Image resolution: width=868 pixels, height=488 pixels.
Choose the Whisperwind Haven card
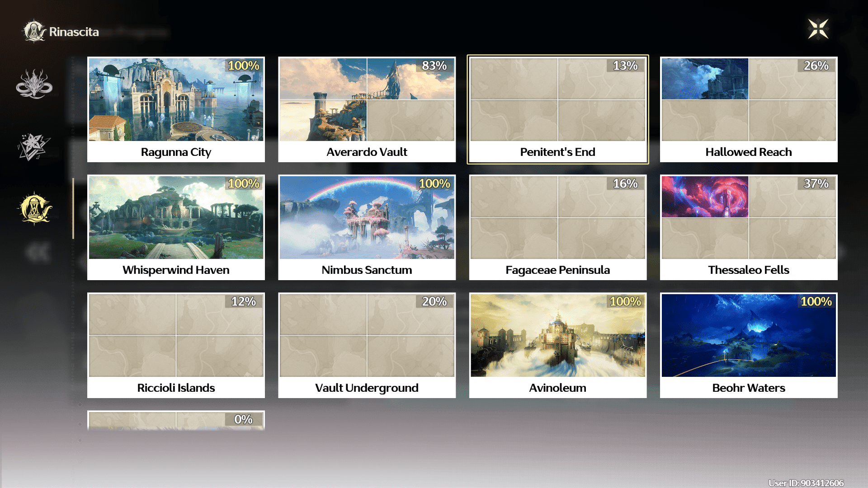pos(176,227)
